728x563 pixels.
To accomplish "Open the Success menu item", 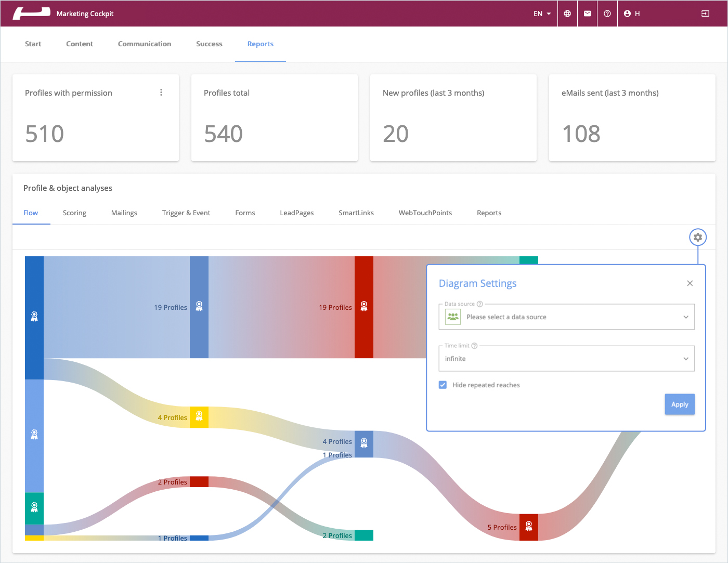I will tap(209, 44).
